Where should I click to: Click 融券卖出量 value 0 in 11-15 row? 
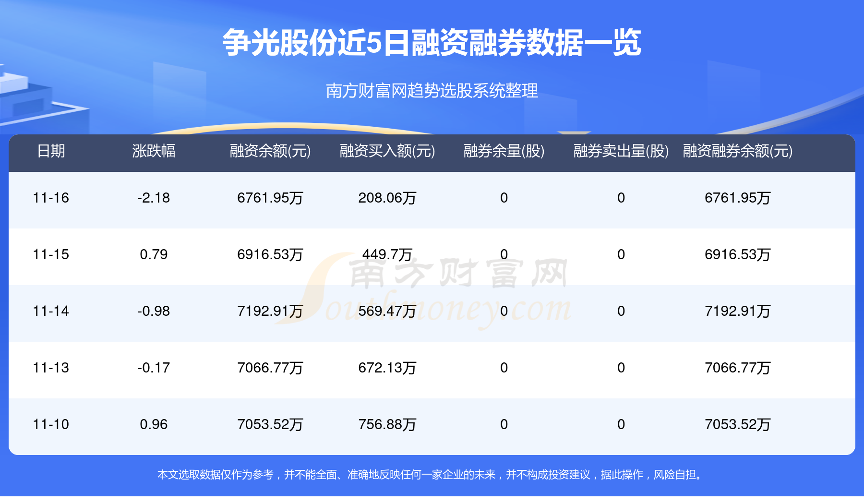click(621, 254)
